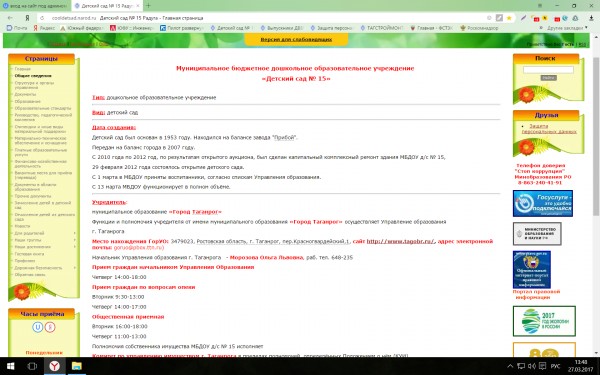This screenshot has height=375, width=600.
Task: Open the 'Почта' bookmark
Action: tap(17, 28)
